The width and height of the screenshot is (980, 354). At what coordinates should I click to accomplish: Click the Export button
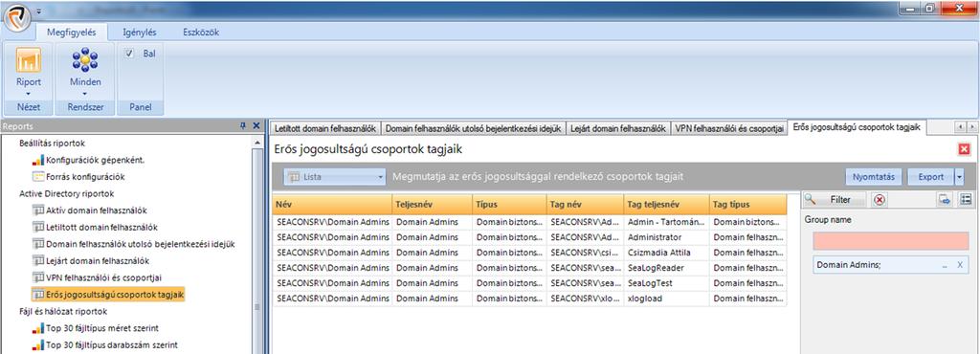coord(930,177)
